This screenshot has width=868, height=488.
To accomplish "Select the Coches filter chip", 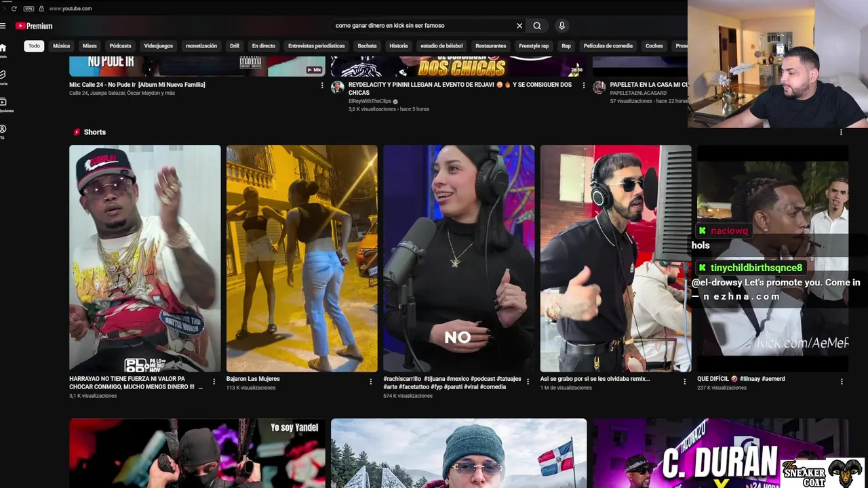I will (x=654, y=46).
